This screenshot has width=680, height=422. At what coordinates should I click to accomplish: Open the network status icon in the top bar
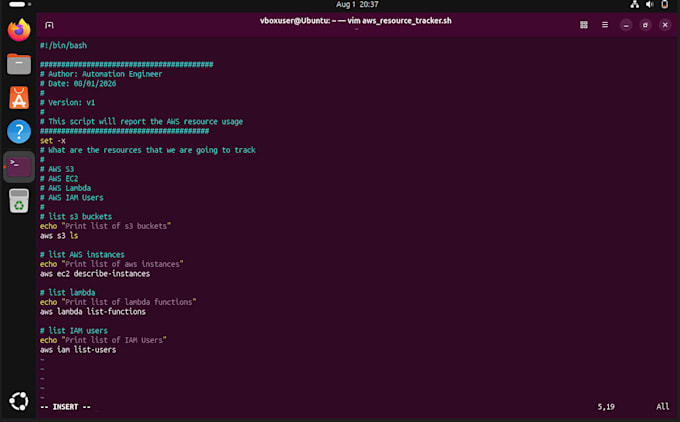point(634,4)
